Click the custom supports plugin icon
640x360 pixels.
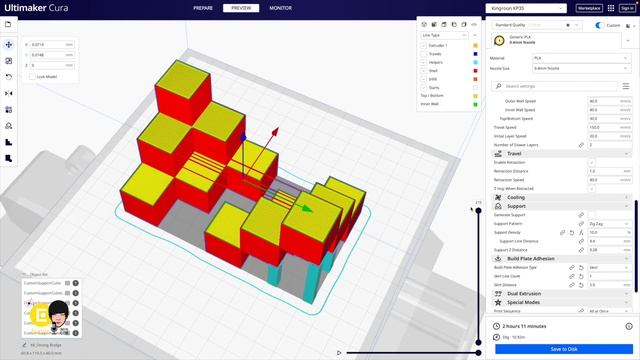[x=9, y=142]
